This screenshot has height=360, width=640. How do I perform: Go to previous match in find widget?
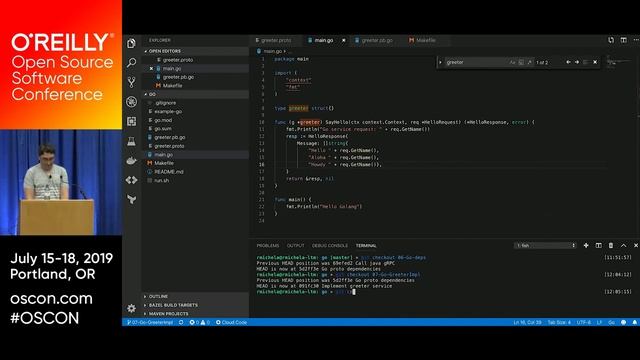coord(568,62)
